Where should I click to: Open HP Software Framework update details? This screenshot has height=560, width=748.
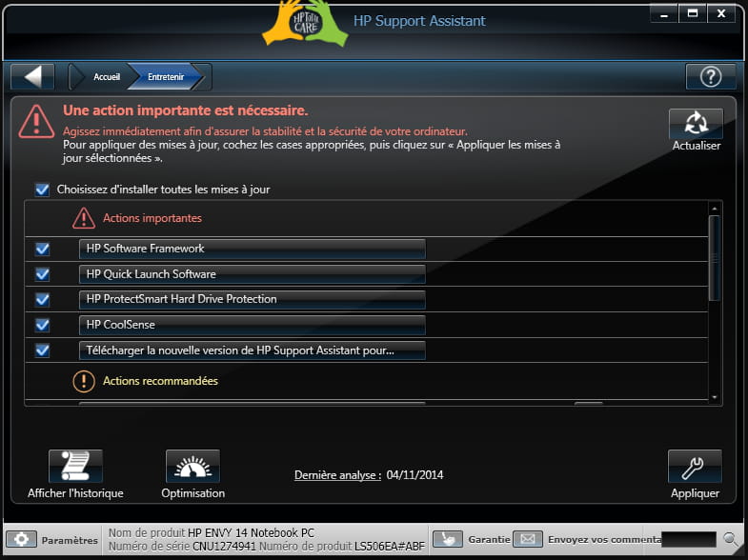tap(252, 249)
